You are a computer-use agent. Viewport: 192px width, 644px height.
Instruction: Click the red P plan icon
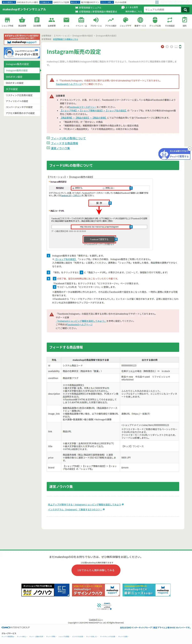tap(162, 47)
